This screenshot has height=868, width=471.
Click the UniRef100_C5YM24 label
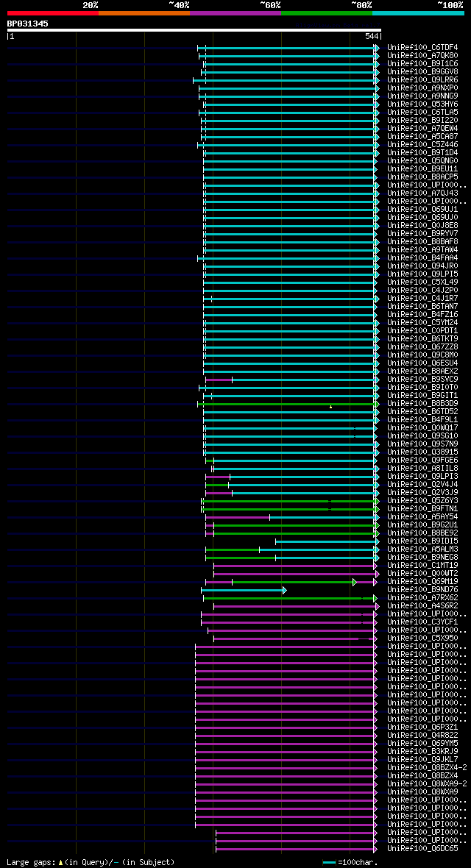point(422,323)
